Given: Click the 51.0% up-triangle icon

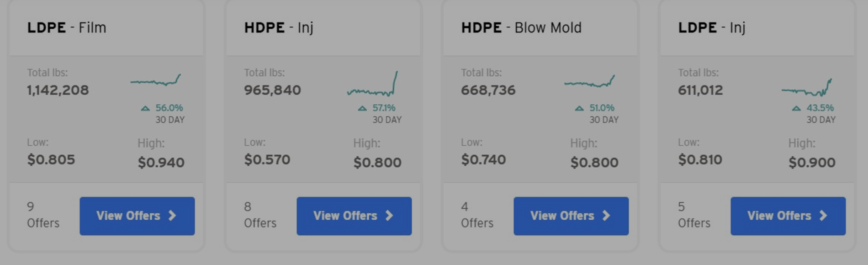Looking at the screenshot, I should (579, 108).
